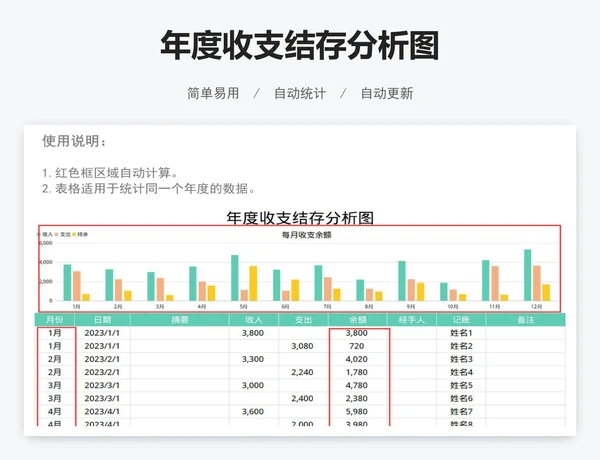The height and width of the screenshot is (460, 600).
Task: Click the yellow balance bar for 5月
Action: [253, 284]
